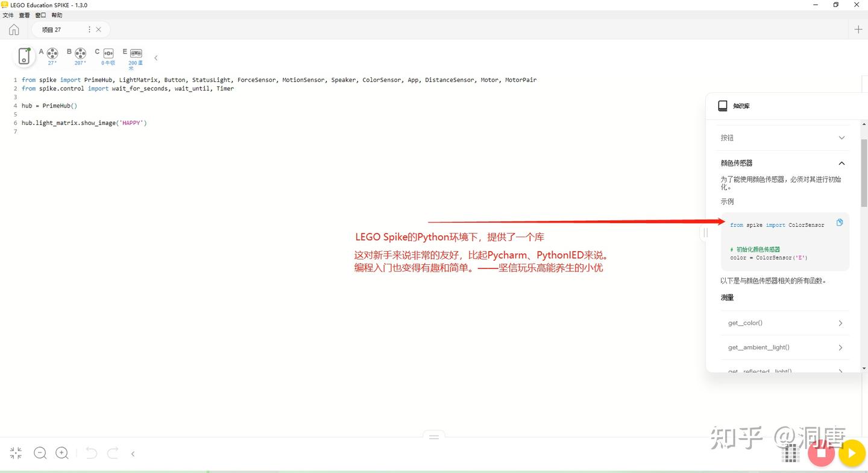Screen dimensions: 868x473
Task: Select the force sensor on port C
Action: point(108,53)
